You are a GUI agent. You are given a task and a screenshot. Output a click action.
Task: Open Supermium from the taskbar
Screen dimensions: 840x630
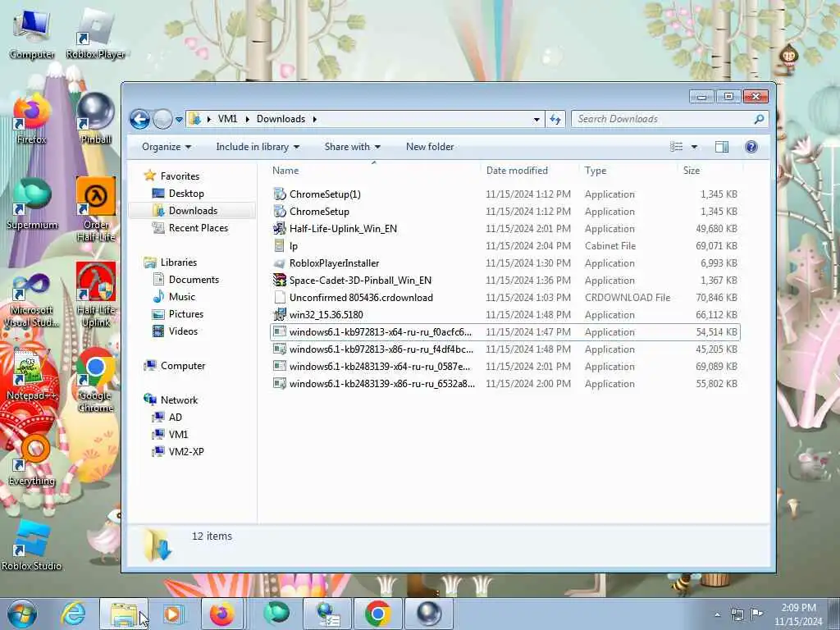(276, 614)
